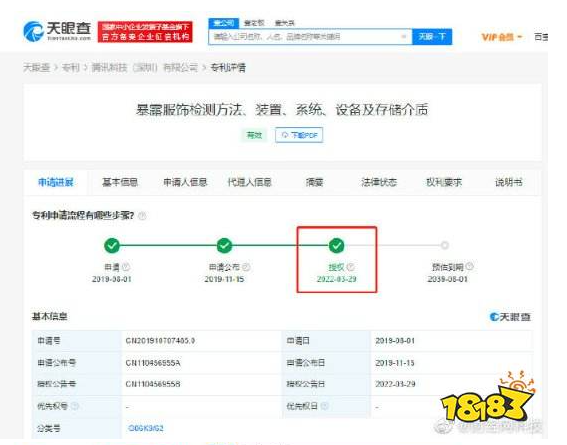This screenshot has width=567, height=445.
Task: Click grant number CN110456555B
Action: 153,384
